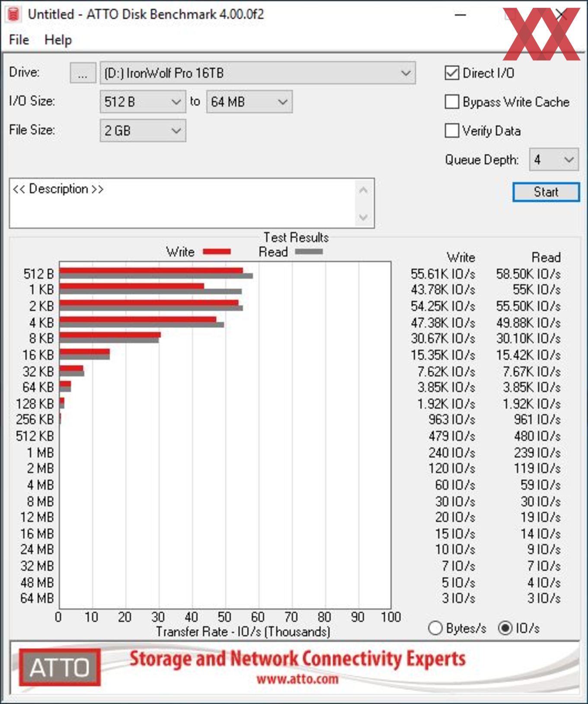
Task: Click the 256 KB row label
Action: [x=35, y=419]
